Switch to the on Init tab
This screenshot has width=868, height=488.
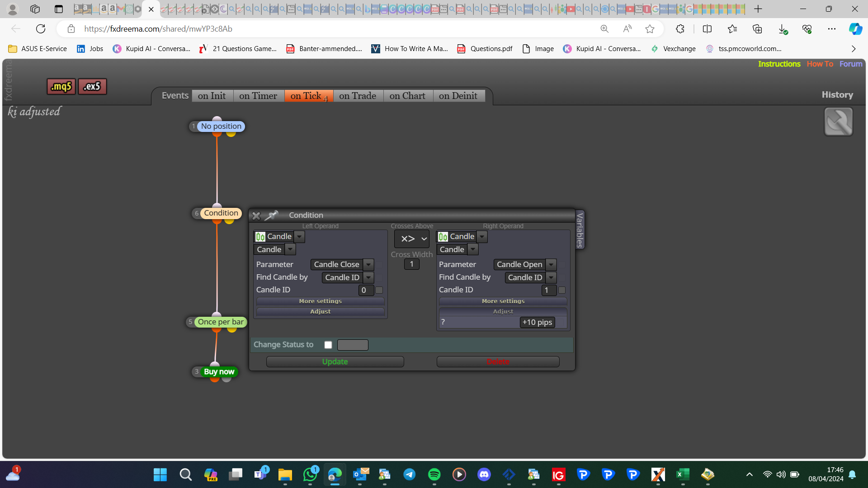212,96
